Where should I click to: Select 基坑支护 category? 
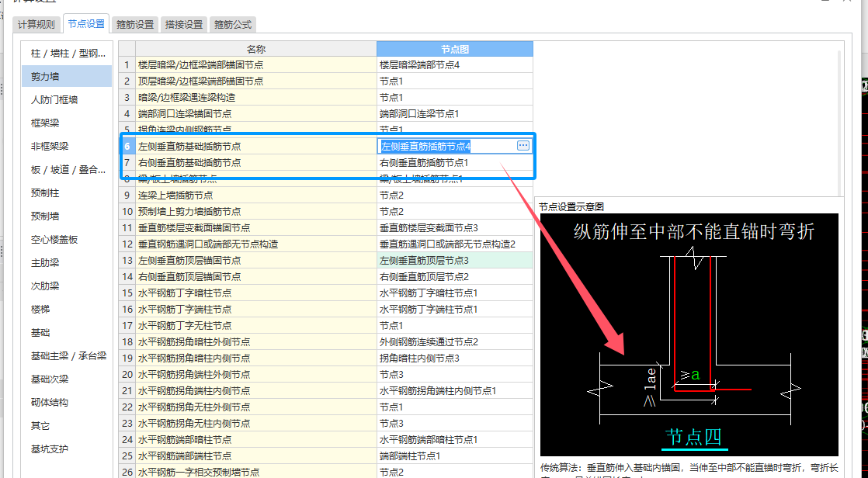67,449
